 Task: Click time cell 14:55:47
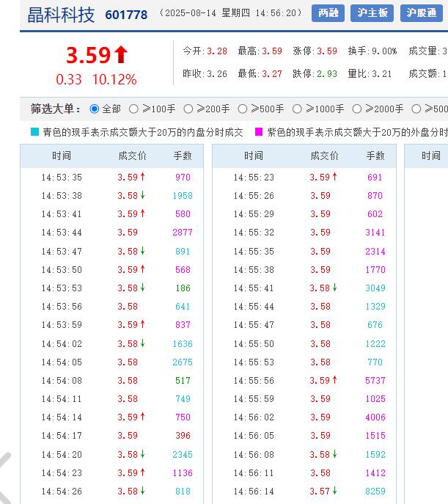tap(254, 325)
